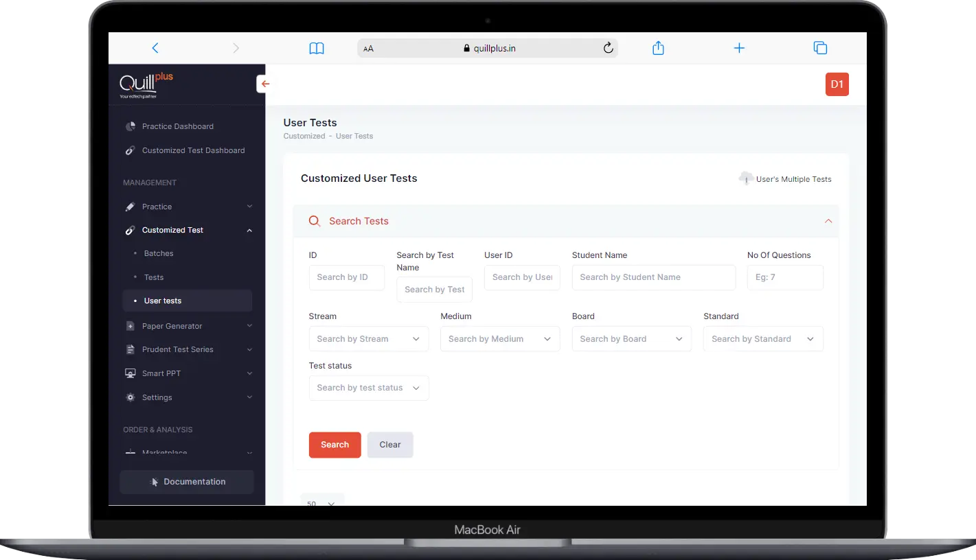Select Tests in the sidebar menu
Image resolution: width=976 pixels, height=560 pixels.
point(153,277)
